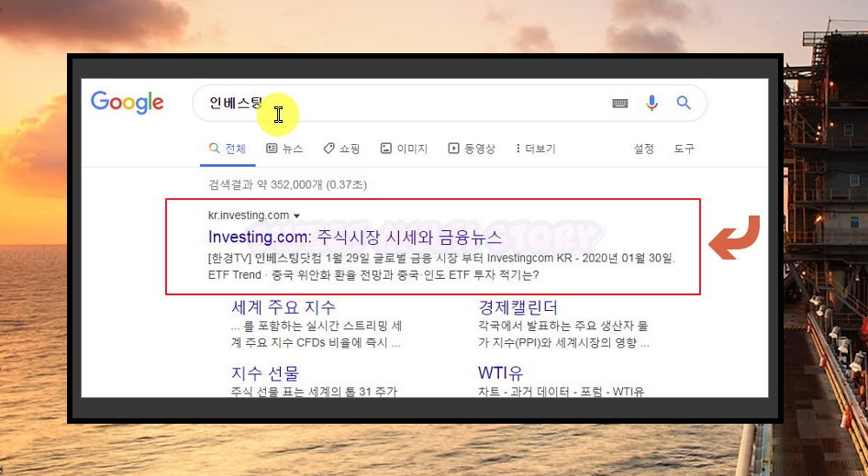Click the blue search magnifier button

pyautogui.click(x=684, y=103)
